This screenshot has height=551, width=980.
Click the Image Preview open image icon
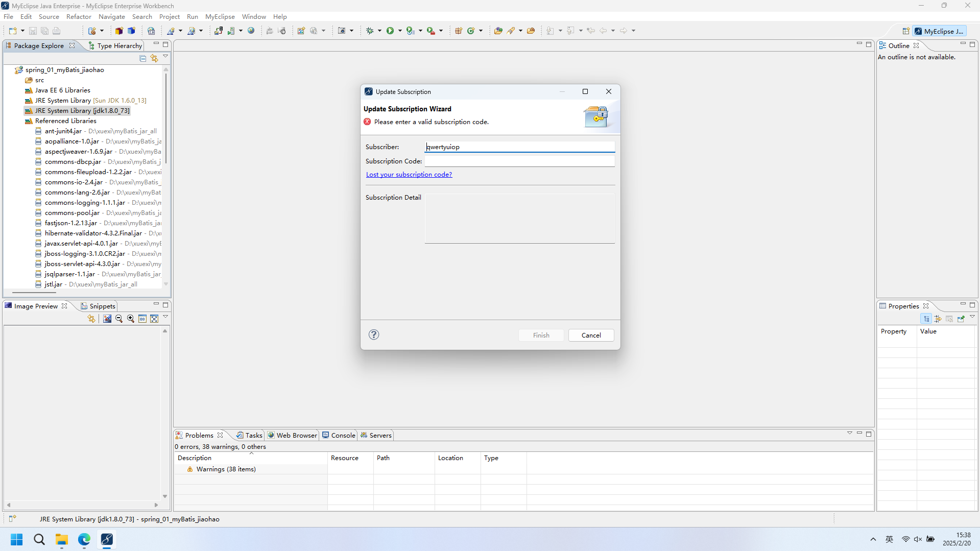pos(107,319)
